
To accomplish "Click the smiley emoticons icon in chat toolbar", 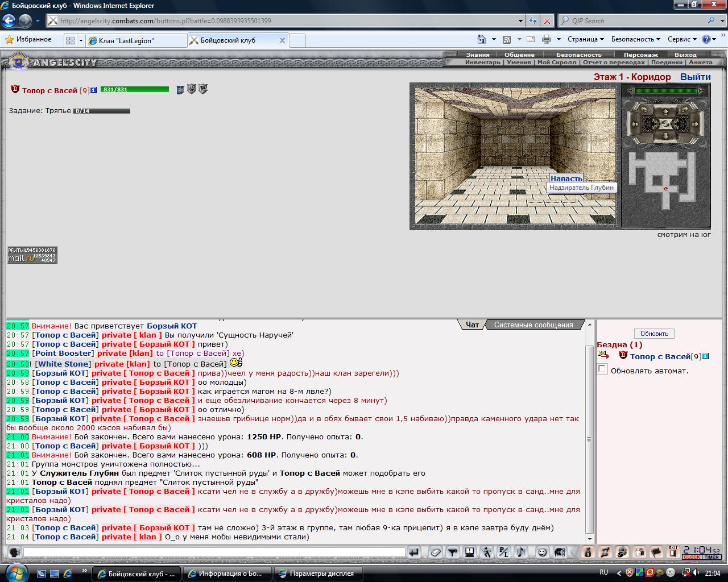I will 543,552.
